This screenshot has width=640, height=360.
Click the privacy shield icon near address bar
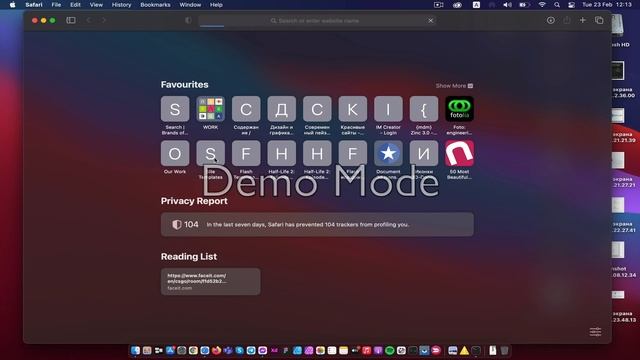[188, 20]
